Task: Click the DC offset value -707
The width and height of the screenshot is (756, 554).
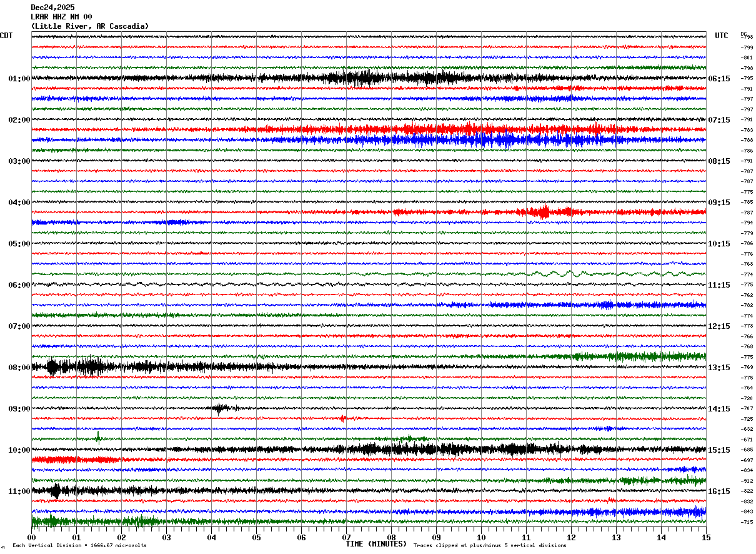Action: pos(747,409)
